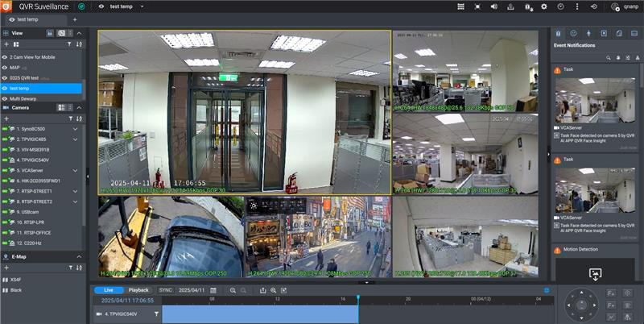Image resolution: width=644 pixels, height=324 pixels.
Task: Switch to Live mode
Action: [108, 289]
